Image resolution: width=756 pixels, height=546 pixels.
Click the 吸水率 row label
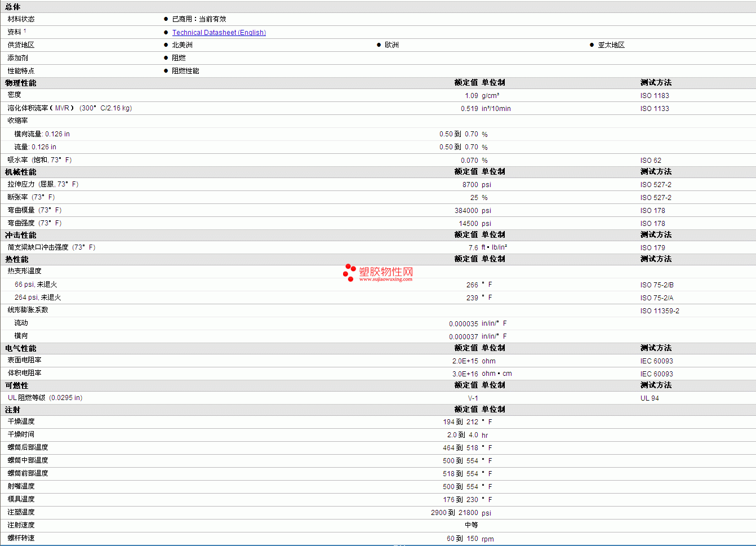click(x=39, y=160)
